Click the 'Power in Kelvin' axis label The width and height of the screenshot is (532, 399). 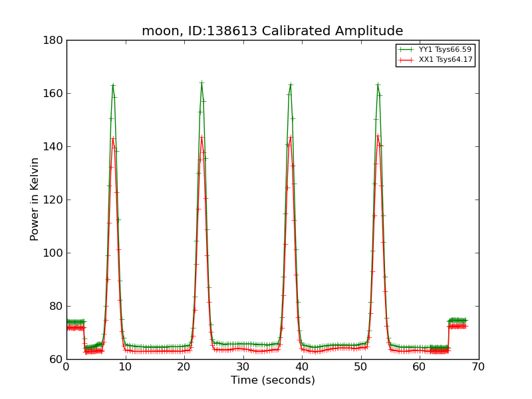point(34,199)
